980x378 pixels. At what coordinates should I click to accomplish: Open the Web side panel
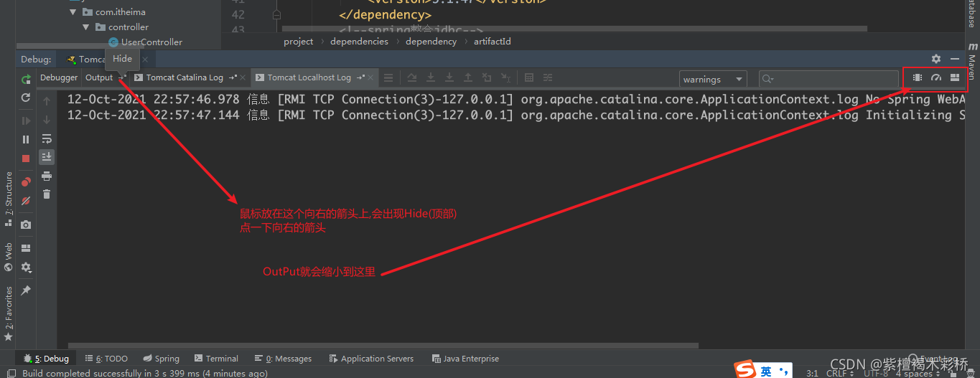click(9, 257)
